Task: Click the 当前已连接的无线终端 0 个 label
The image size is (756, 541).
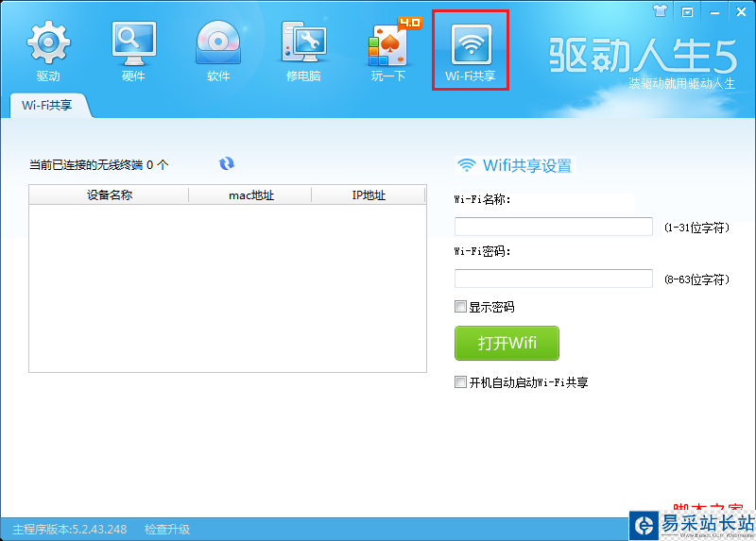Action: pyautogui.click(x=99, y=165)
